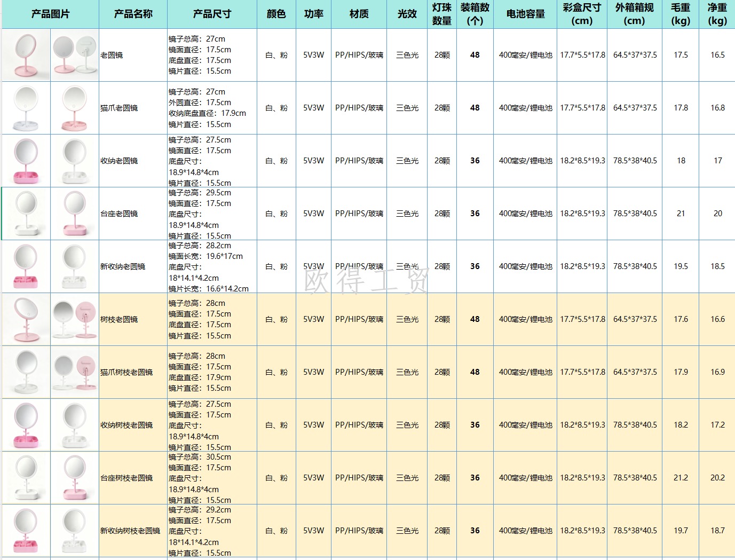Select the 猫爪老圆镜 product name cell
This screenshot has width=735, height=560.
(x=133, y=108)
